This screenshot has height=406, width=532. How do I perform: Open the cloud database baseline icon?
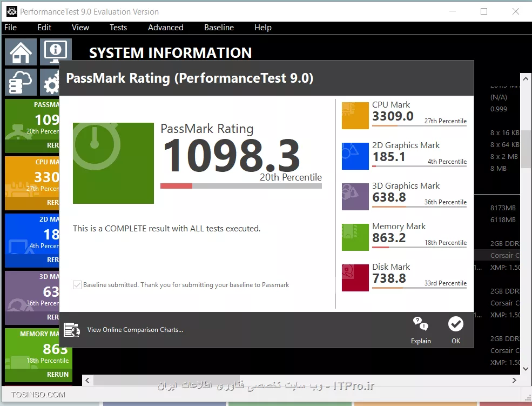pos(21,82)
